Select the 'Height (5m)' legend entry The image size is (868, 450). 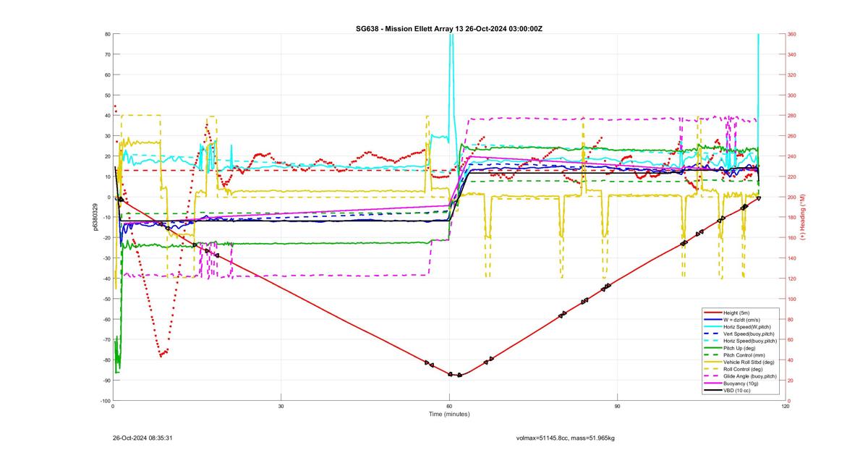(736, 313)
